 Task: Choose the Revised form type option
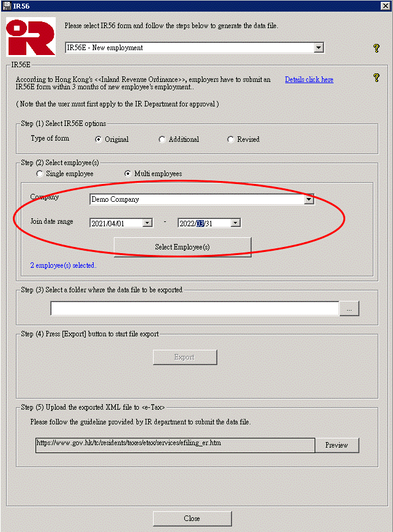tap(231, 139)
